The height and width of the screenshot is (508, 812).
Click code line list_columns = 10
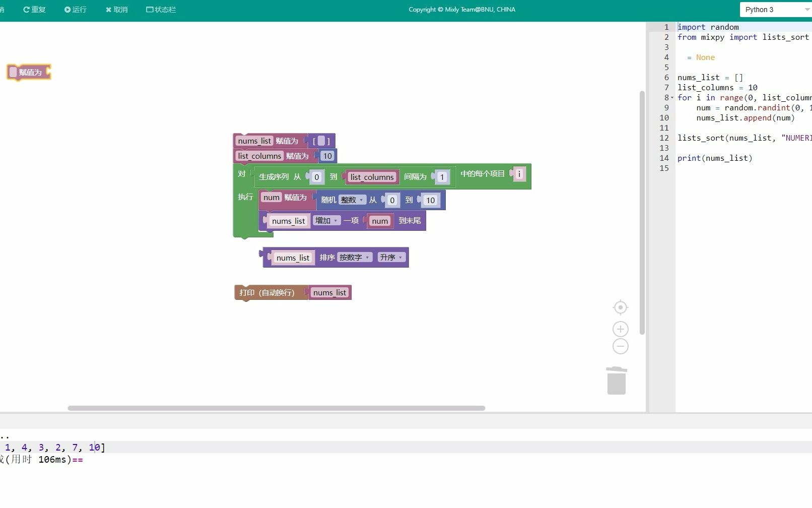[x=717, y=88]
